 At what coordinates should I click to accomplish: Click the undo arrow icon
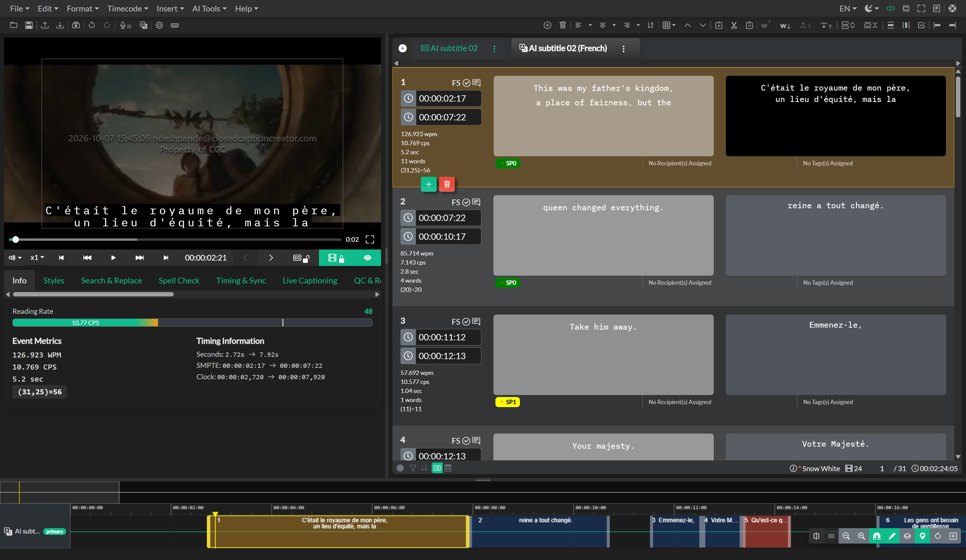click(92, 25)
